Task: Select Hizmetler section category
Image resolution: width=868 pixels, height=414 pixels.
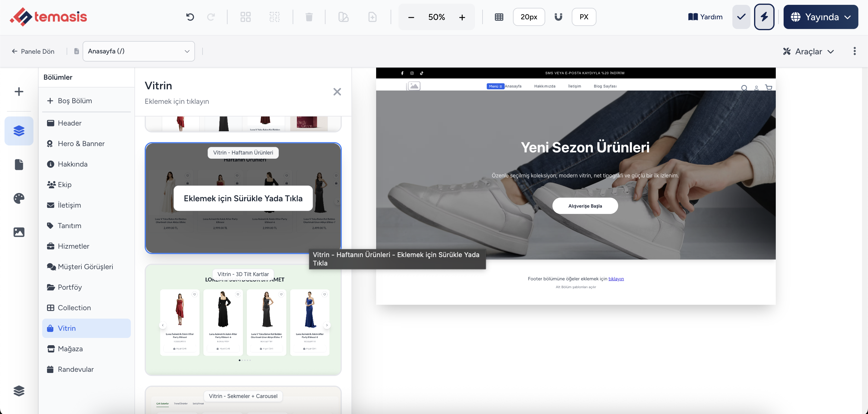Action: point(86,246)
